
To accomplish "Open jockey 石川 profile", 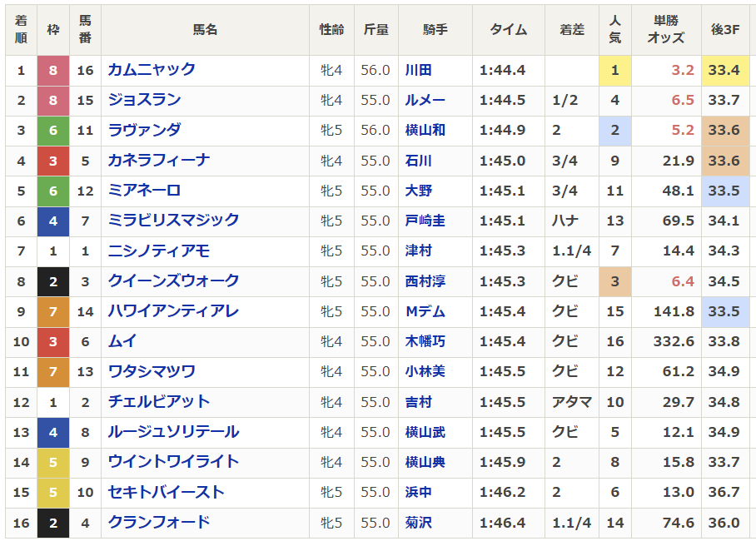I will point(418,161).
